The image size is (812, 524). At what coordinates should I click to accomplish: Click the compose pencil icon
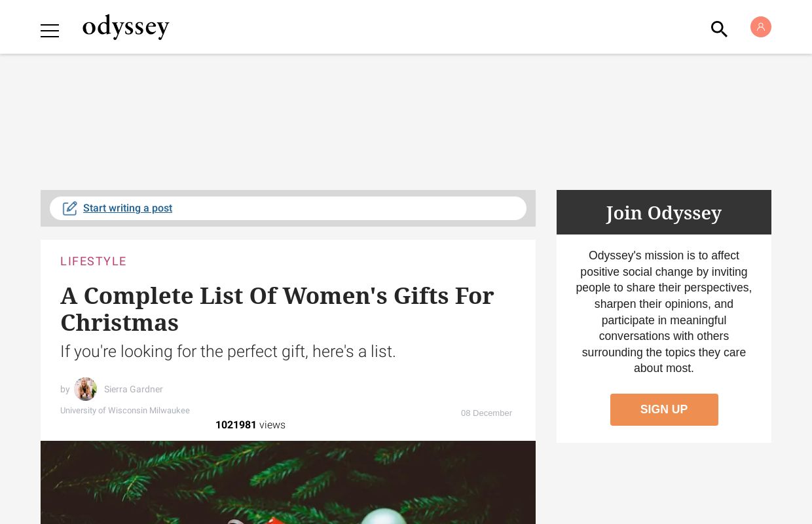(70, 208)
